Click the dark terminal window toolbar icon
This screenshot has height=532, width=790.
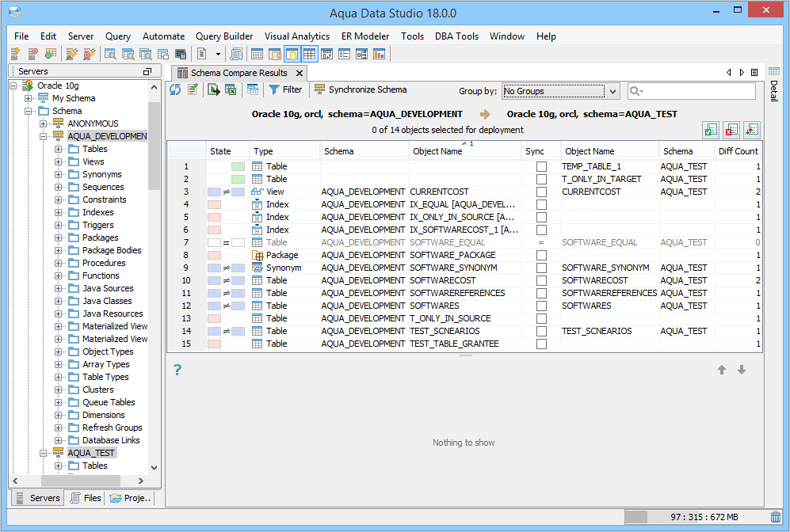tap(181, 54)
